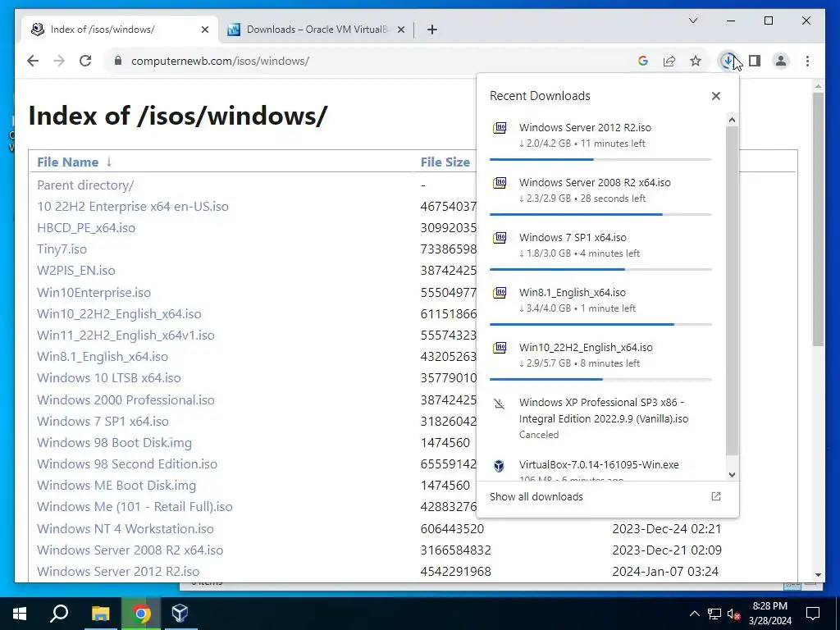
Task: Click Show all downloads
Action: pos(536,496)
